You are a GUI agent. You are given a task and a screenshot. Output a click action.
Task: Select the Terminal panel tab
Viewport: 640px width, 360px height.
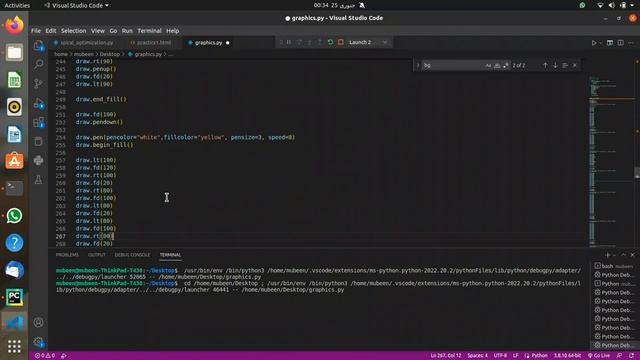pos(170,255)
